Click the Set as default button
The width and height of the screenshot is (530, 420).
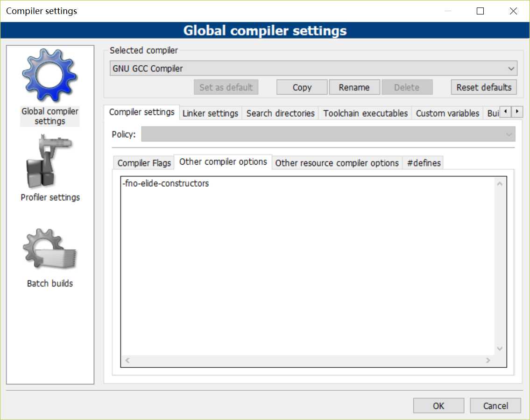[x=226, y=87]
